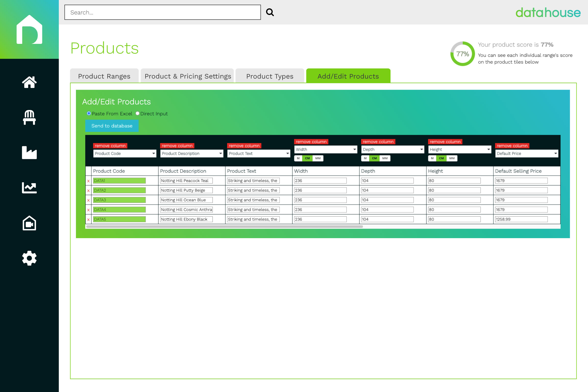588x392 pixels.
Task: Edit Notting Hill Ebony Black description field
Action: 186,219
